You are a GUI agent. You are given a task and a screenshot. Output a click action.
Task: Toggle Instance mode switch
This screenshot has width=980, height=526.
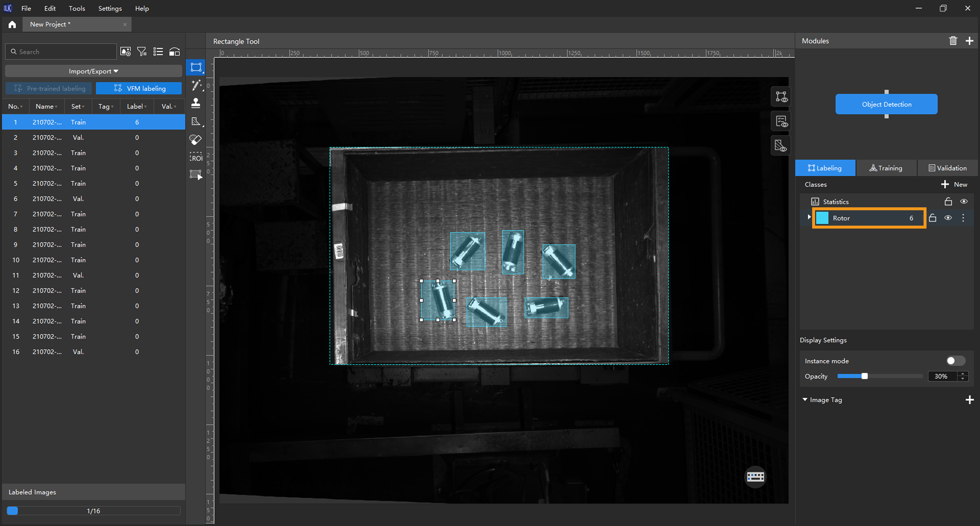[955, 360]
